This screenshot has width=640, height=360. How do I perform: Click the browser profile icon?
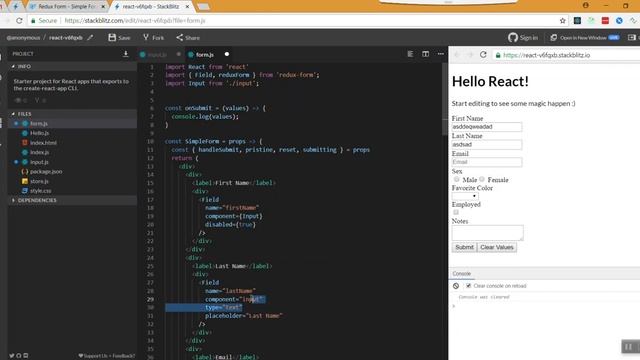pyautogui.click(x=586, y=5)
